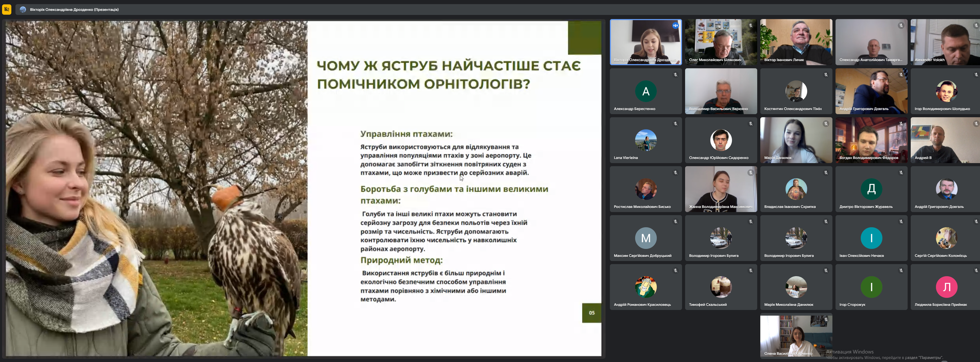Click the green 'A' avatar of Александр Берестенко
The image size is (980, 362).
click(646, 91)
